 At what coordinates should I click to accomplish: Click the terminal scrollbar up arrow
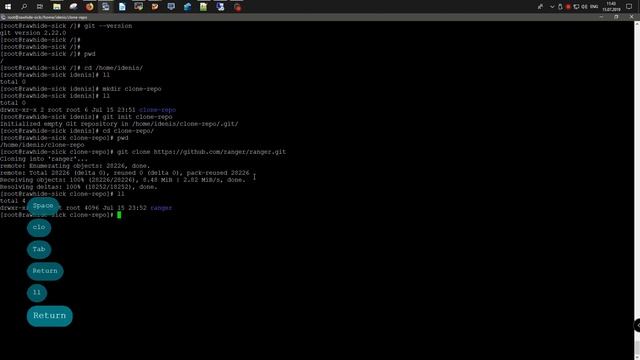637,24
